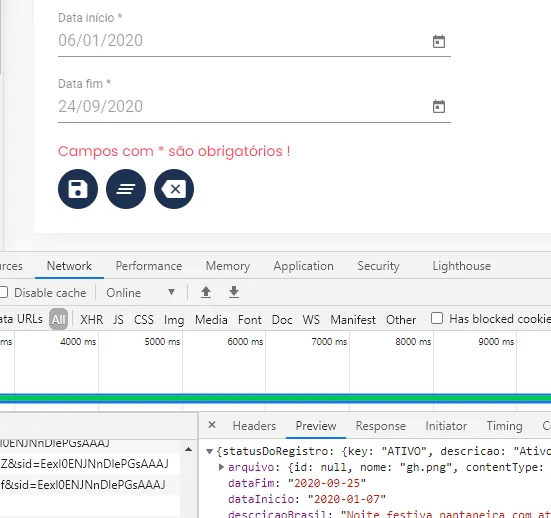
Task: Filter requests by Font
Action: [x=250, y=320]
